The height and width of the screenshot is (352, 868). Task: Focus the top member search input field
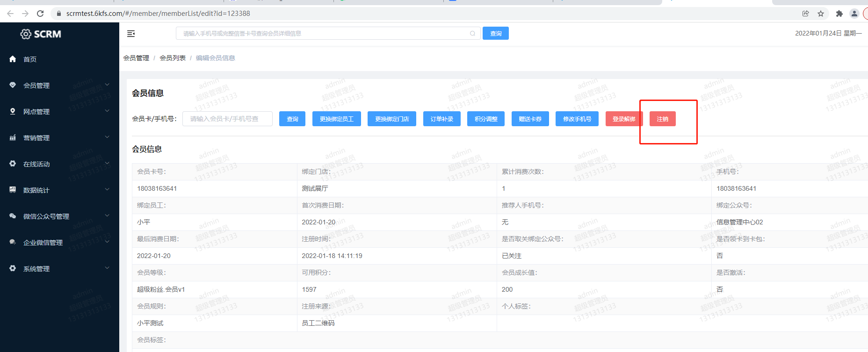pos(328,33)
